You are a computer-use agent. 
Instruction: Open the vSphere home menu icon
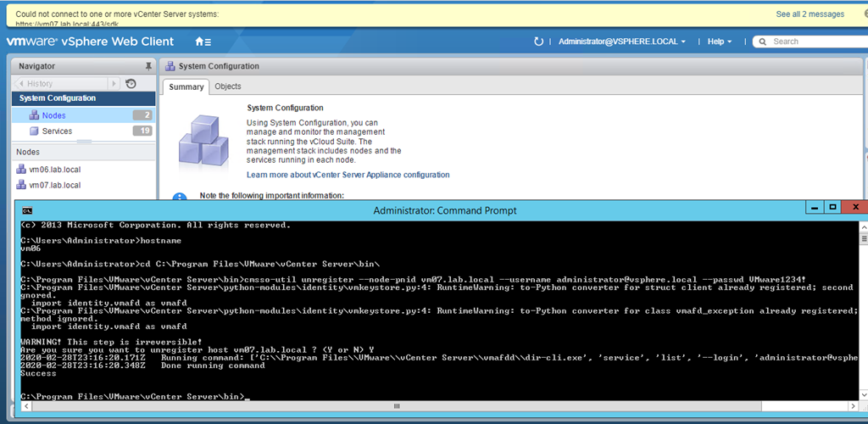(203, 41)
